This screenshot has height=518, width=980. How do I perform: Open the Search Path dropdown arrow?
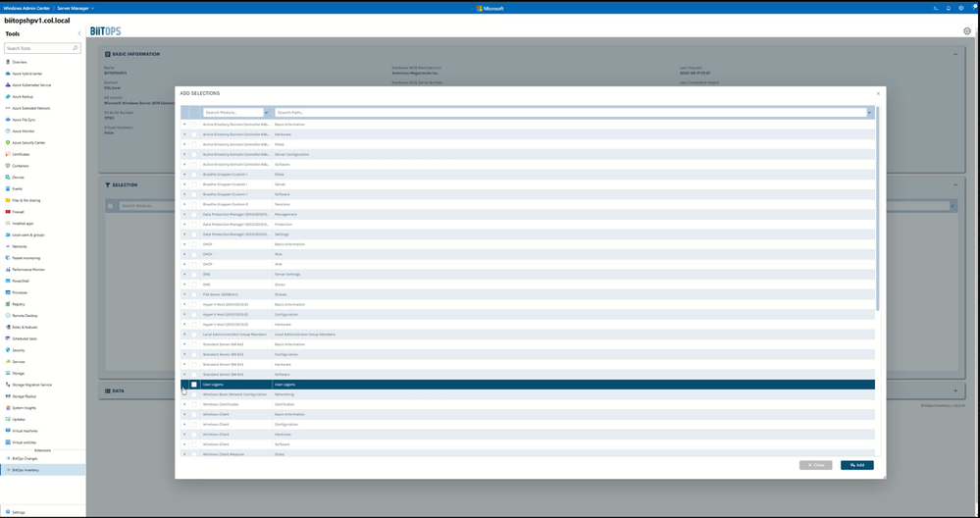click(870, 113)
